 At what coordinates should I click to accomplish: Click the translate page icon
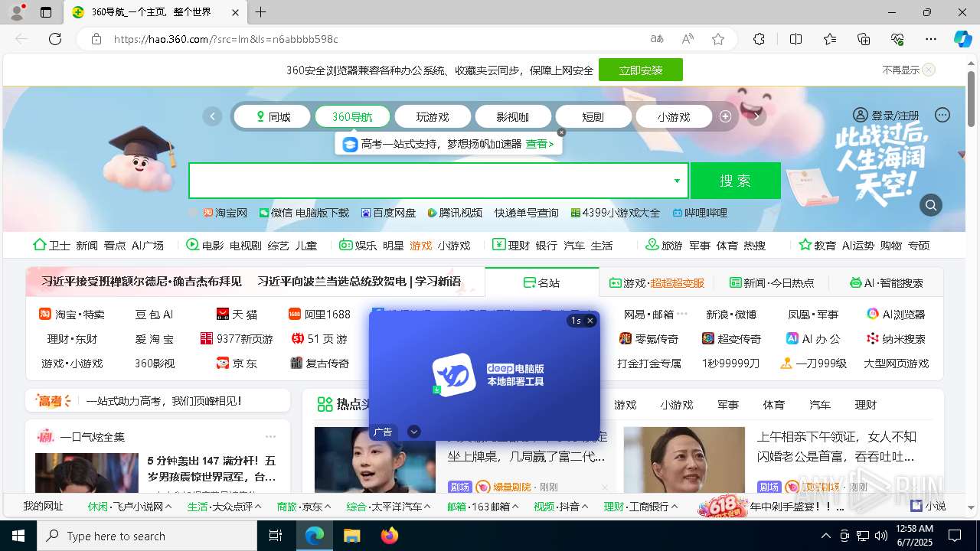(x=657, y=39)
